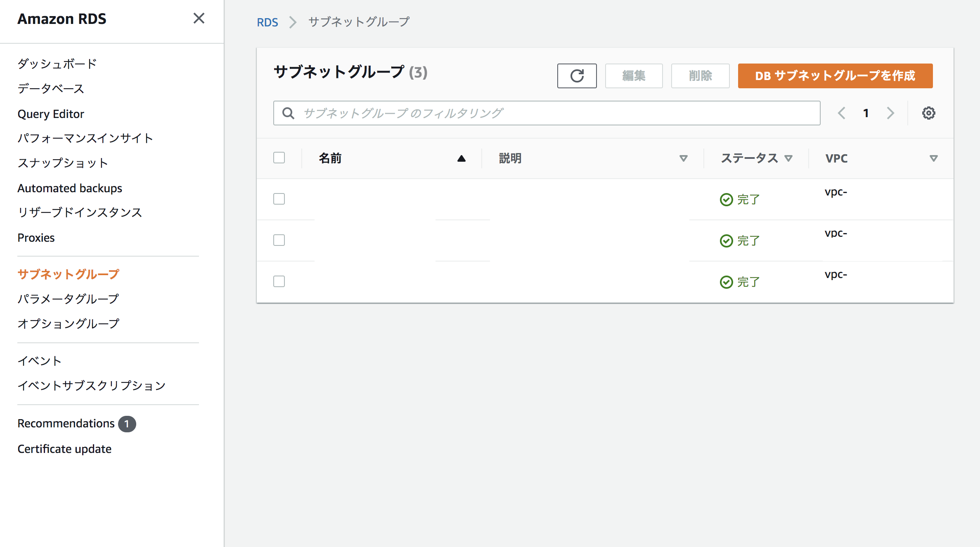
Task: Sort by ステータス column arrow
Action: coord(788,158)
